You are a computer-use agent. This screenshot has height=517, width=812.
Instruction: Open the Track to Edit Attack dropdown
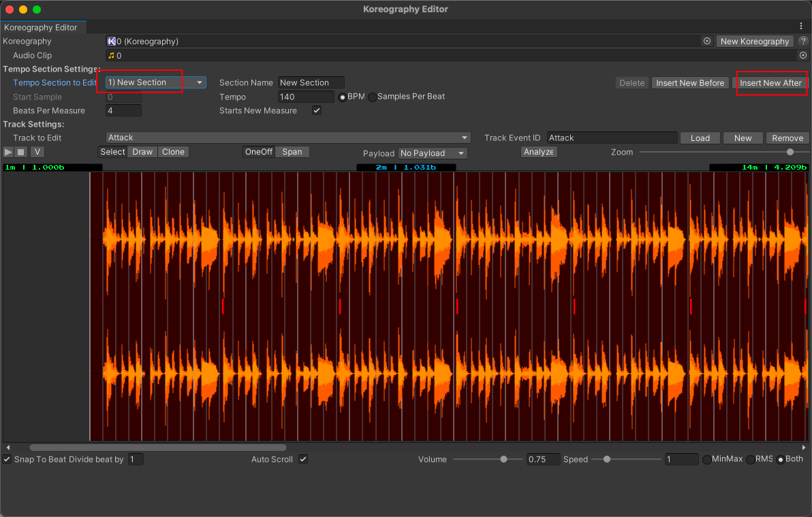(288, 138)
